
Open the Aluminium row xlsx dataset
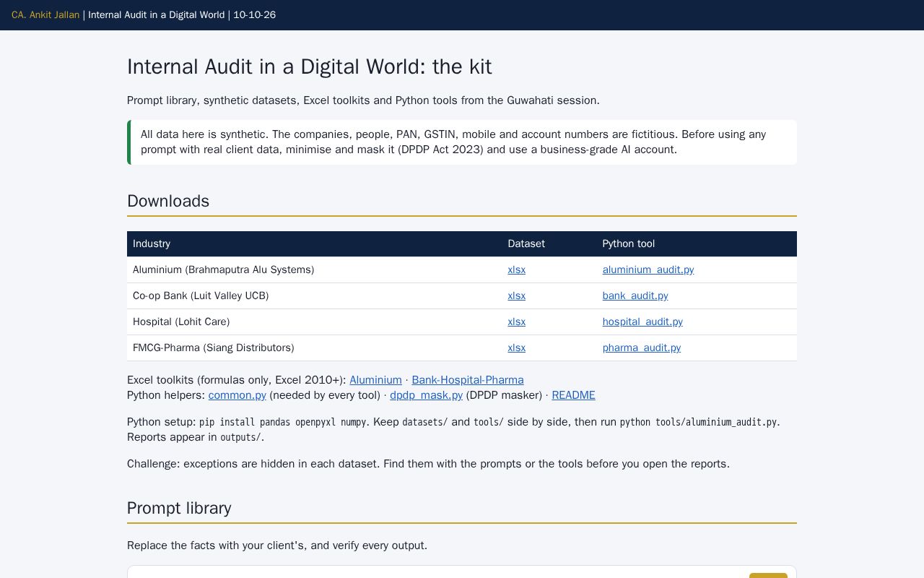point(516,269)
